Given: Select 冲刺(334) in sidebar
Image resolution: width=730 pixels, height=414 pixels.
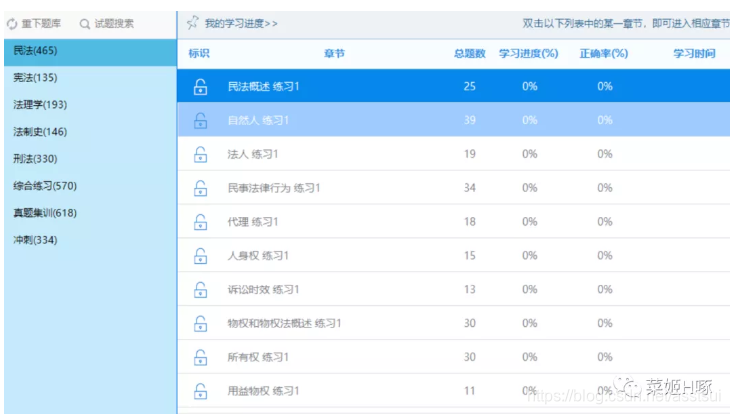Looking at the screenshot, I should click(x=90, y=240).
